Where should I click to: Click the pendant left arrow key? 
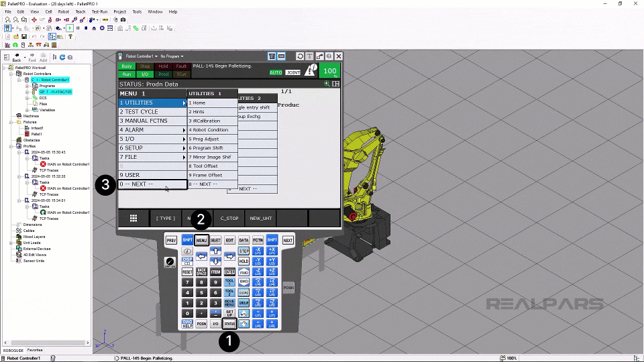[202, 256]
